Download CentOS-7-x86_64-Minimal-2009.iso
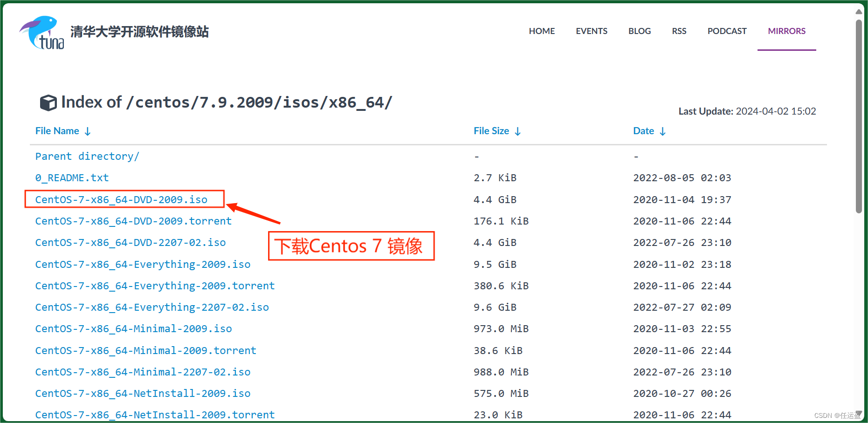This screenshot has height=423, width=868. (133, 328)
